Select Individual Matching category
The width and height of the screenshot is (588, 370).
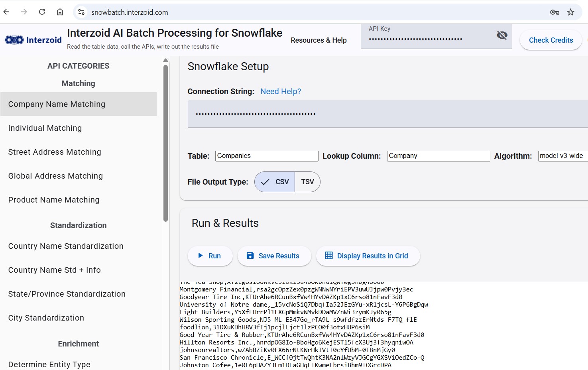click(79, 128)
